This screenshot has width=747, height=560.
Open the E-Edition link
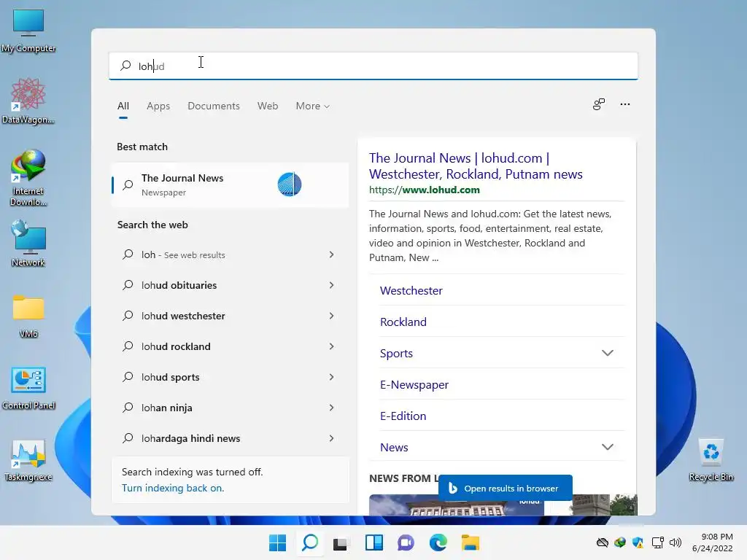pos(403,416)
